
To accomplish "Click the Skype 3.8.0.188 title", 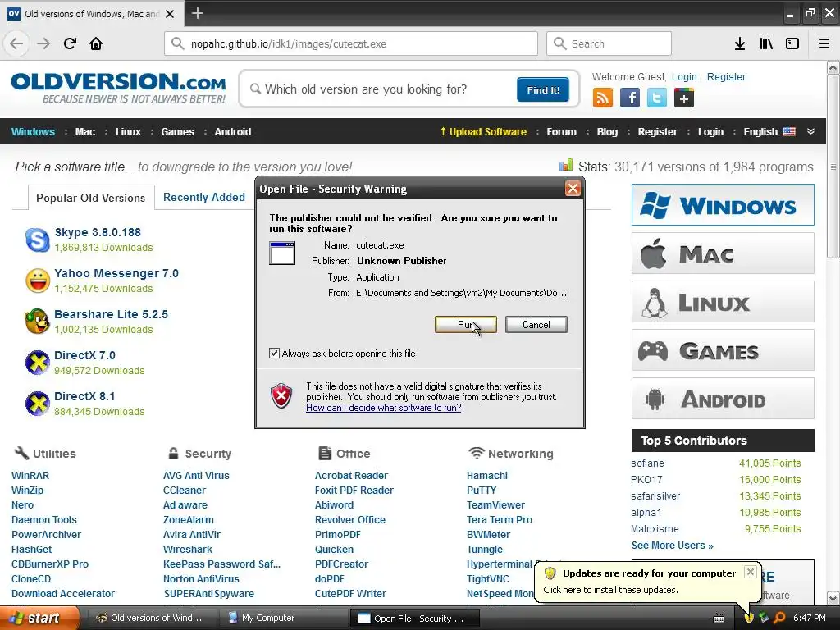I will click(x=98, y=232).
